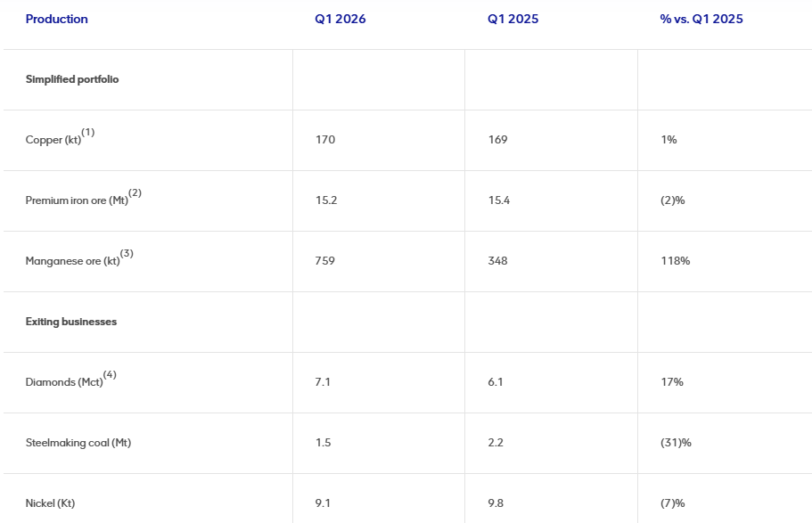
Task: Open footnote (1) next to Copper
Action: (x=88, y=132)
